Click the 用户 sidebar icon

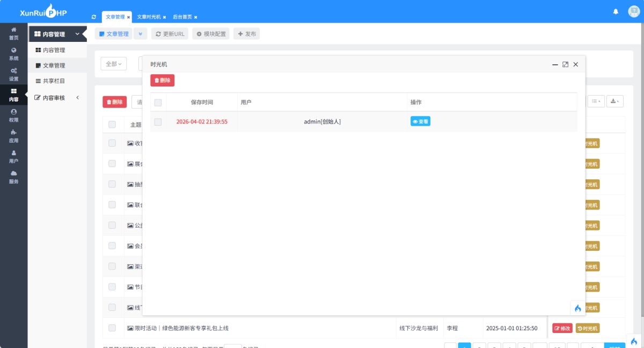(13, 157)
